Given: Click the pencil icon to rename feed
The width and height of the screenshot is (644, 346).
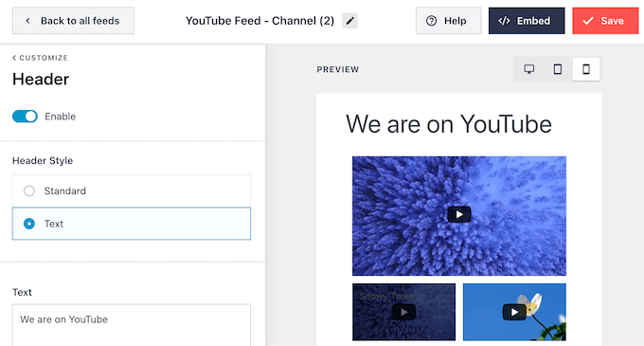Looking at the screenshot, I should coord(349,21).
